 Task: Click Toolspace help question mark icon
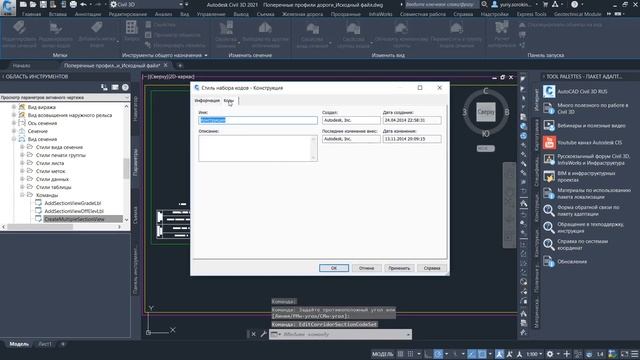pyautogui.click(x=125, y=87)
